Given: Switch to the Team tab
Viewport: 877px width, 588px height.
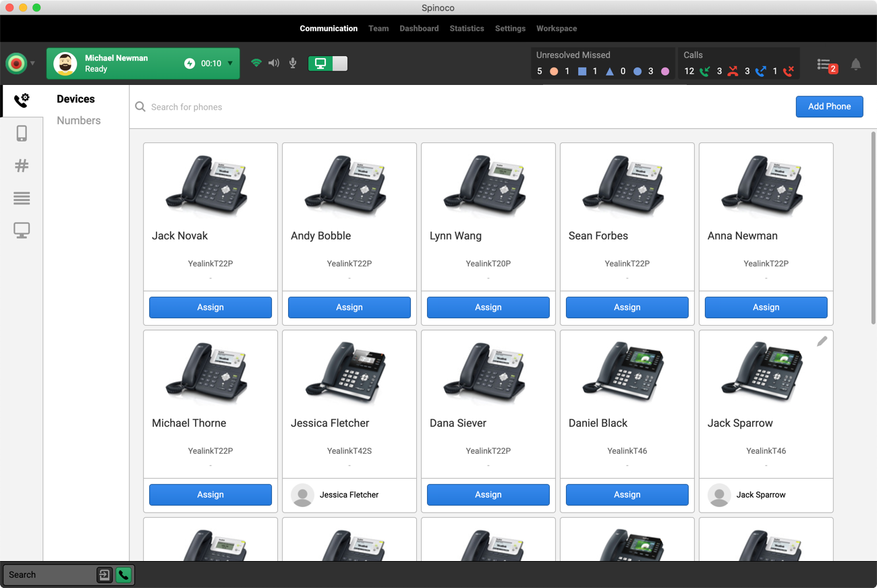Looking at the screenshot, I should point(378,28).
